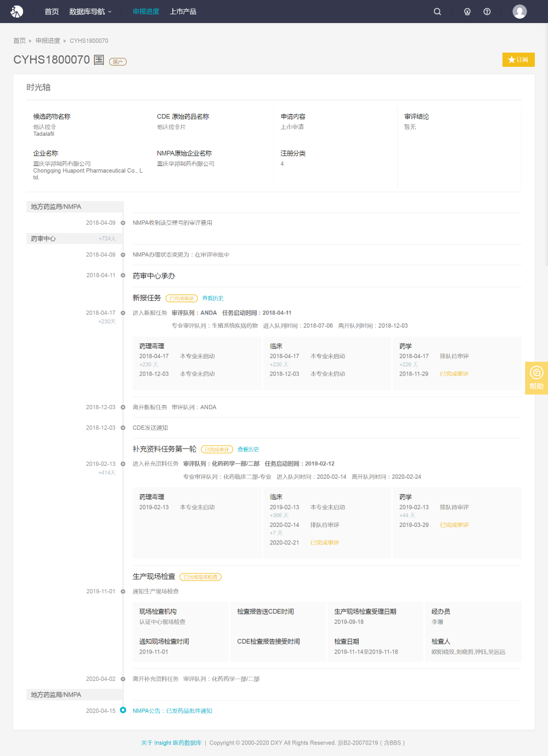Open 查看历史 for 新报任务

(x=213, y=298)
